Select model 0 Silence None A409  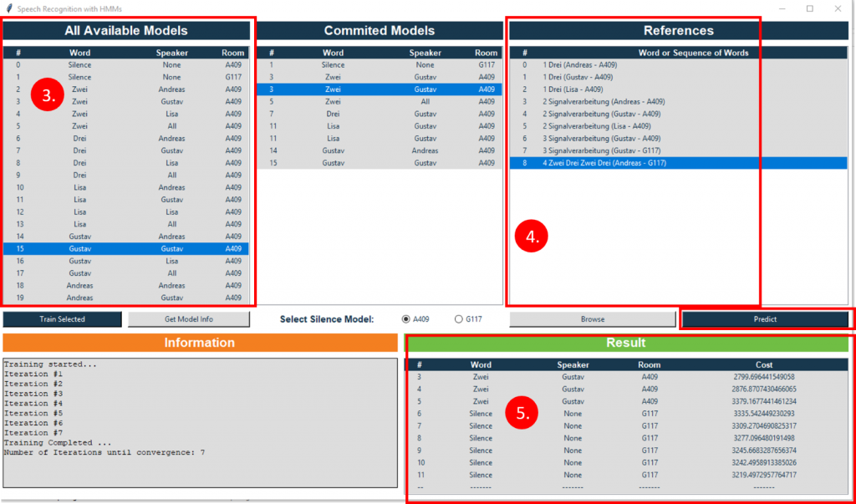click(x=126, y=65)
